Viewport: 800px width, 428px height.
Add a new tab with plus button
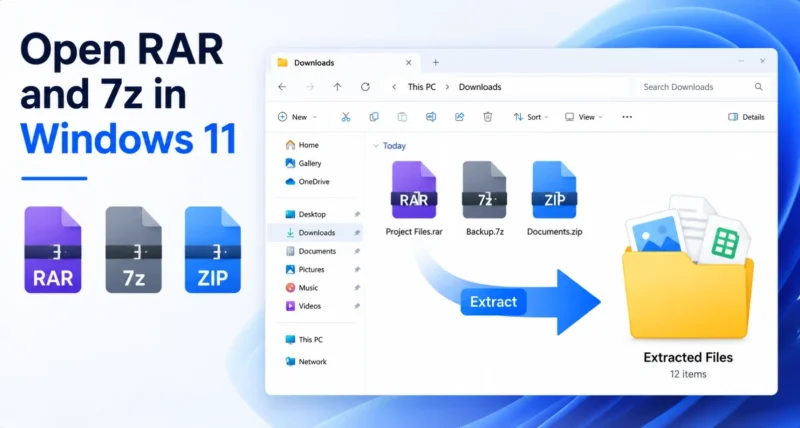click(x=436, y=62)
